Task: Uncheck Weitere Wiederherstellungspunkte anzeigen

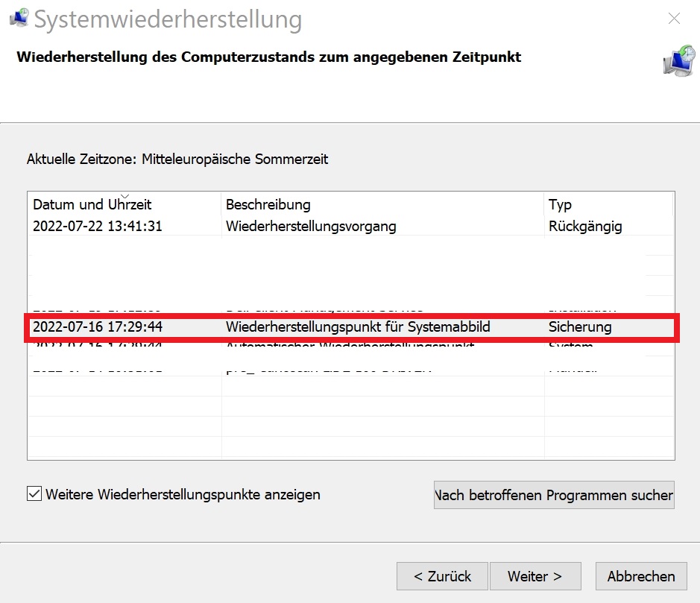Action: point(34,494)
